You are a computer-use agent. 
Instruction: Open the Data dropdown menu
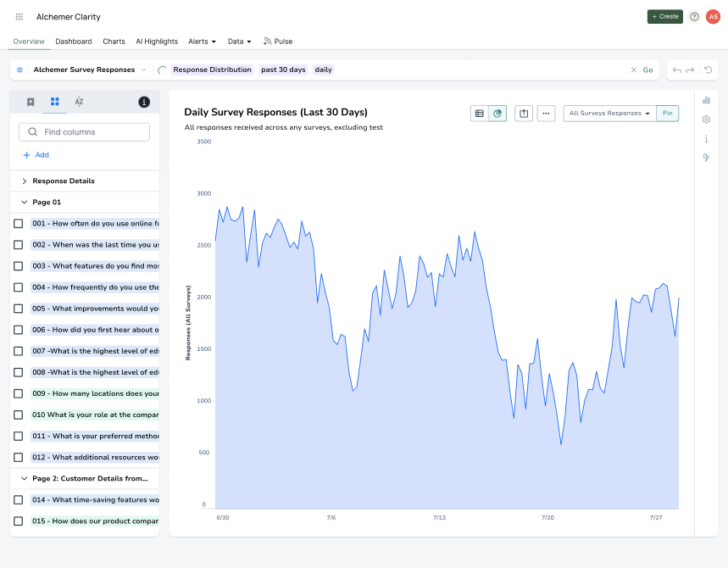[239, 42]
